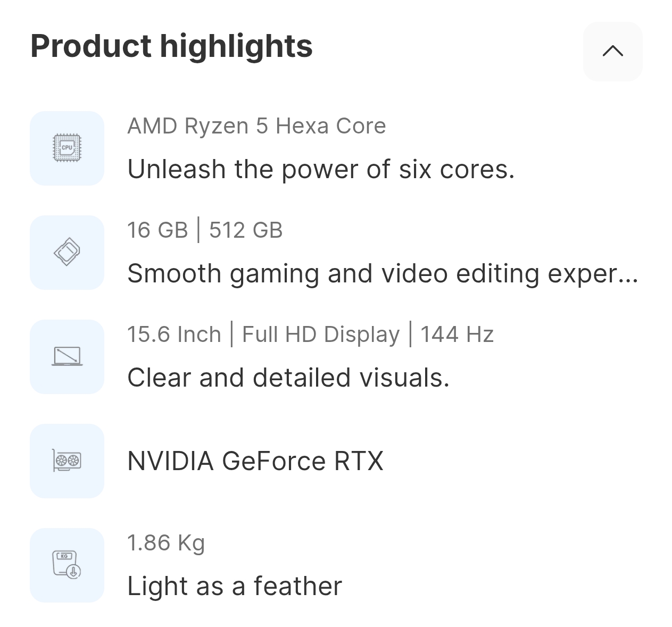Click the 1.86 Kg weight label
The width and height of the screenshot is (672, 627).
coord(166,543)
